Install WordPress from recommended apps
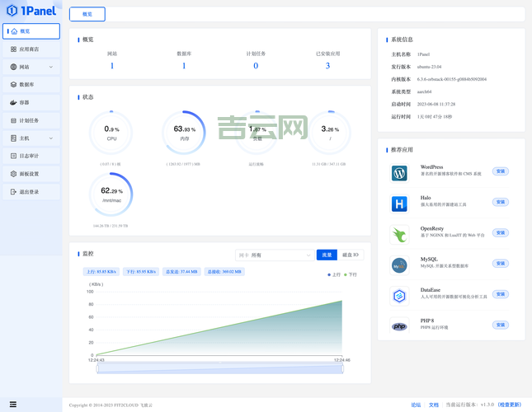The image size is (532, 412). tap(500, 171)
